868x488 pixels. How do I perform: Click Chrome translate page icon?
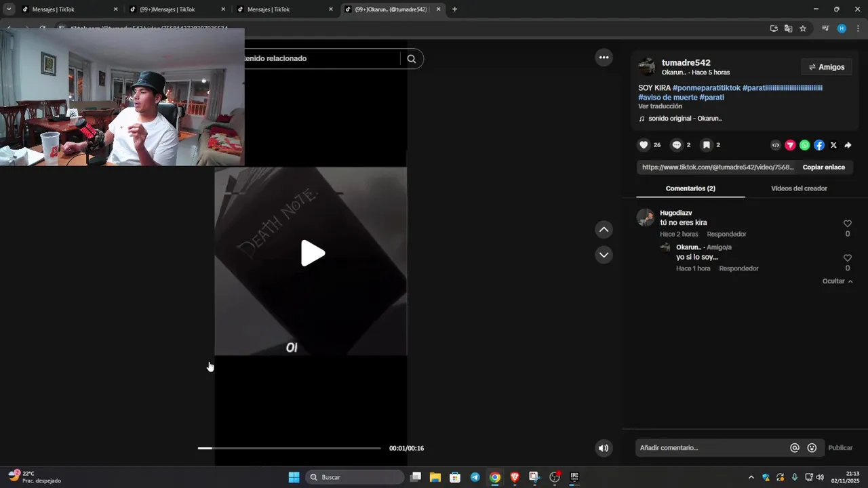pos(788,28)
